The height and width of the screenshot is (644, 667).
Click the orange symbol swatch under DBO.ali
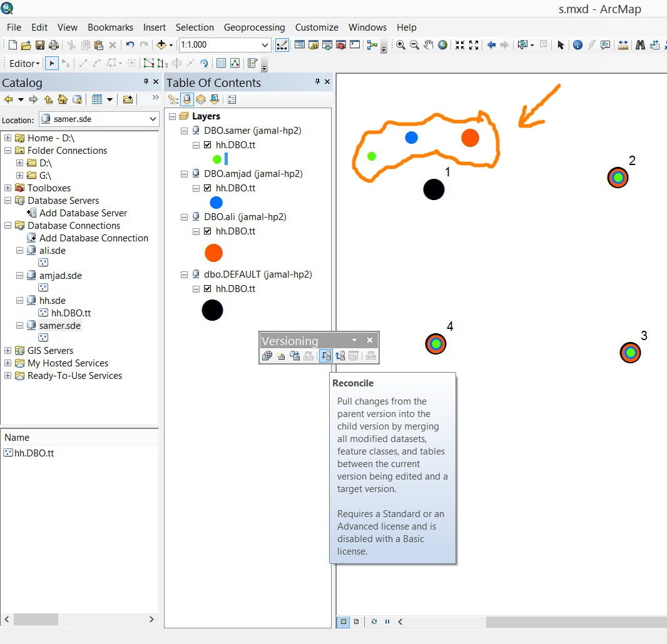coord(213,253)
